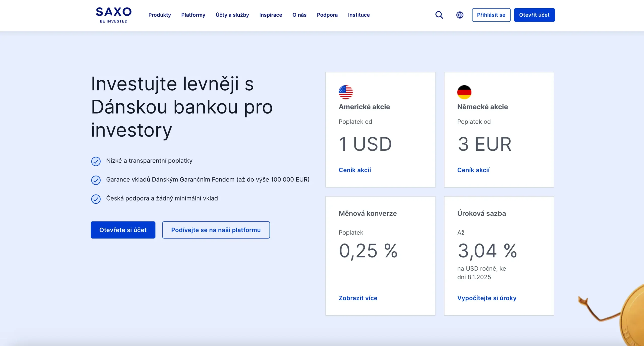Click Podívejte se na naši platformu
The height and width of the screenshot is (346, 644).
click(216, 230)
